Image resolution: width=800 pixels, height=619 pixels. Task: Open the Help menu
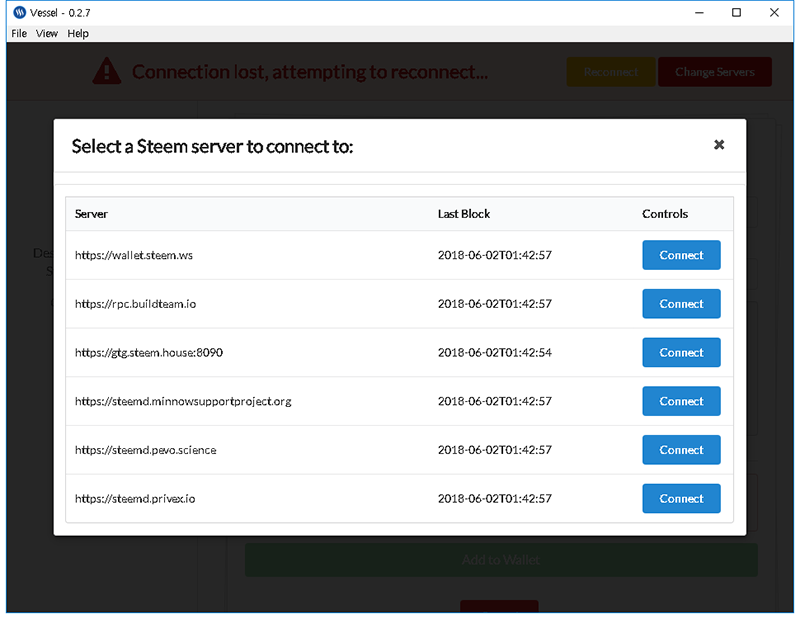coord(78,34)
